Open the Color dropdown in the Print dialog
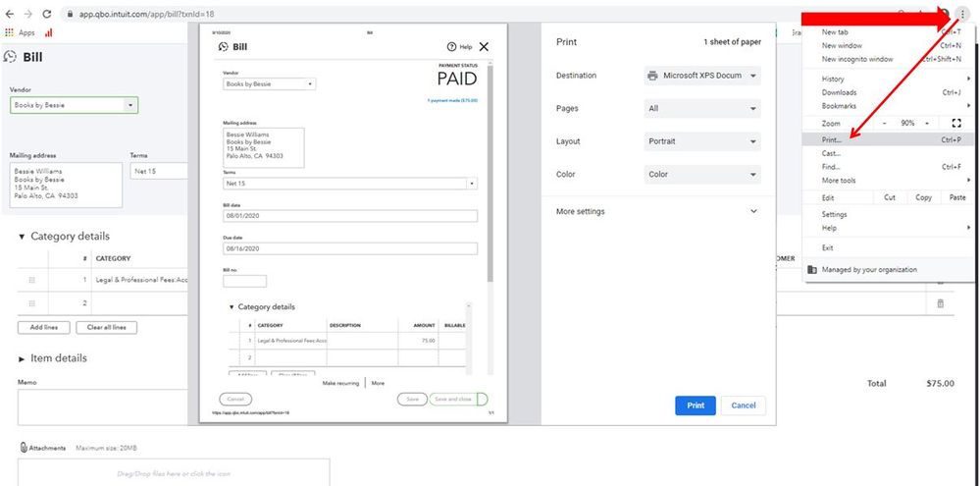 702,175
